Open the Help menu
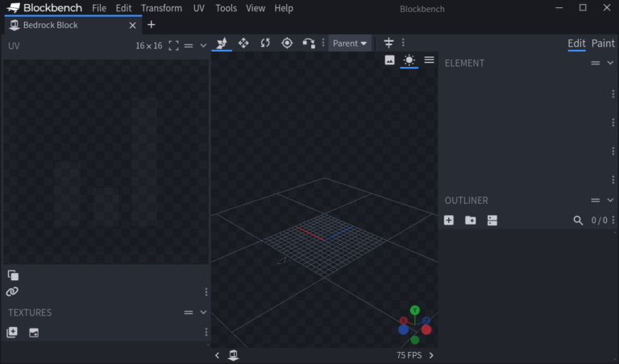The width and height of the screenshot is (619, 364). coord(284,8)
